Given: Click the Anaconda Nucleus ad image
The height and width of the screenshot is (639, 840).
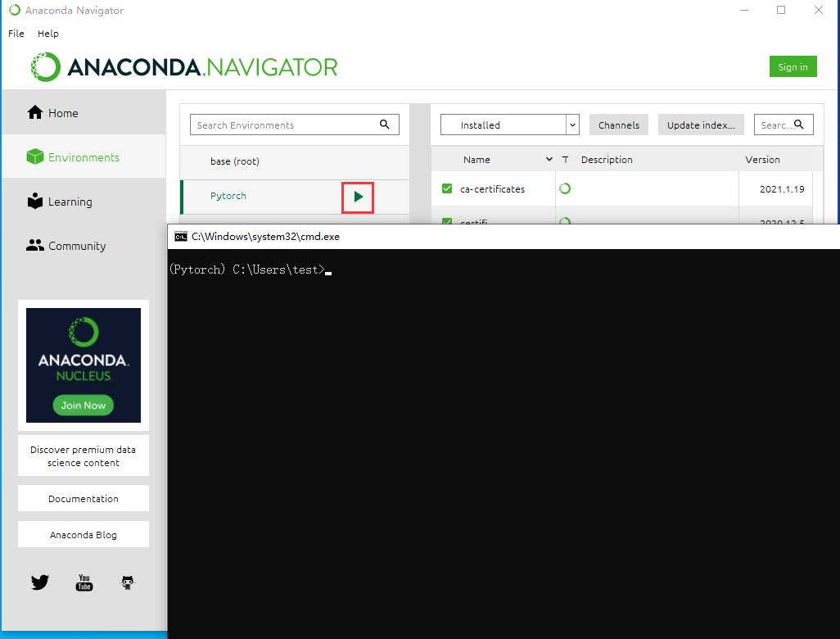Looking at the screenshot, I should (84, 365).
